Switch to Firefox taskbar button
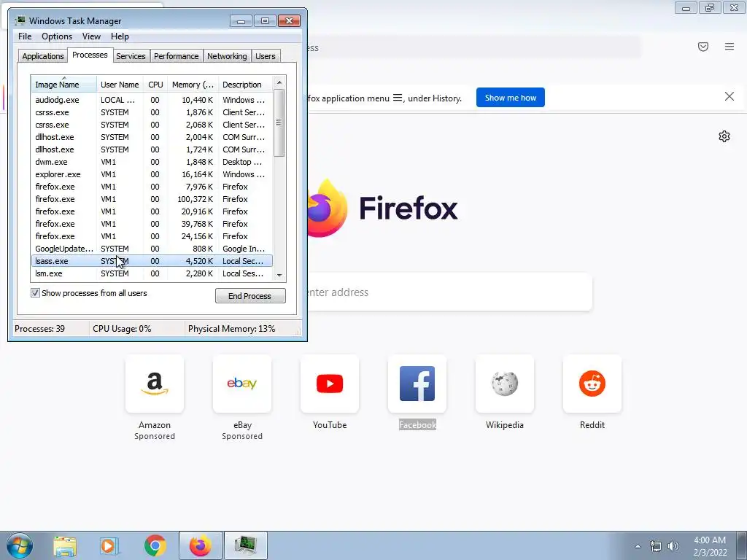Screen dimensions: 747x560 (x=200, y=545)
